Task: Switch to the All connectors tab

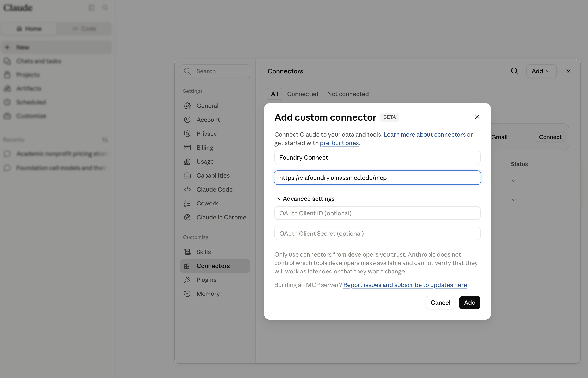Action: pos(274,94)
